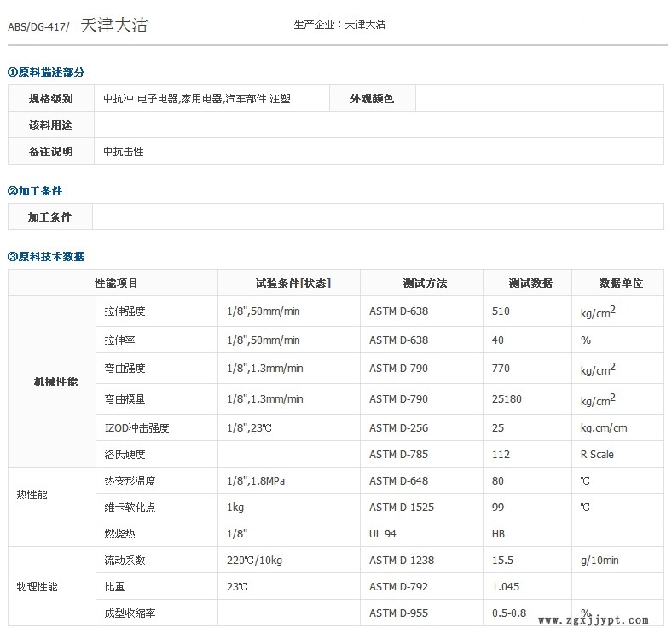The image size is (672, 639).
Task: Click the 试验条件[状态] column header
Action: click(x=288, y=283)
